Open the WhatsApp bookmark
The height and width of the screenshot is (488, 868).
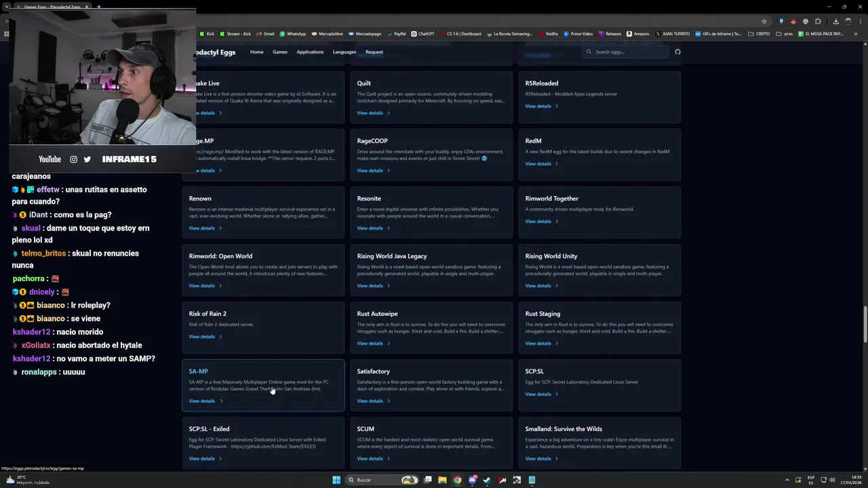[293, 33]
